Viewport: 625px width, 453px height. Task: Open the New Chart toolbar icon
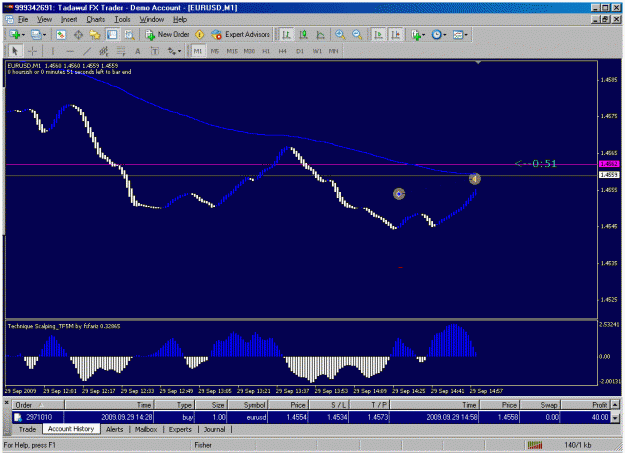click(15, 35)
